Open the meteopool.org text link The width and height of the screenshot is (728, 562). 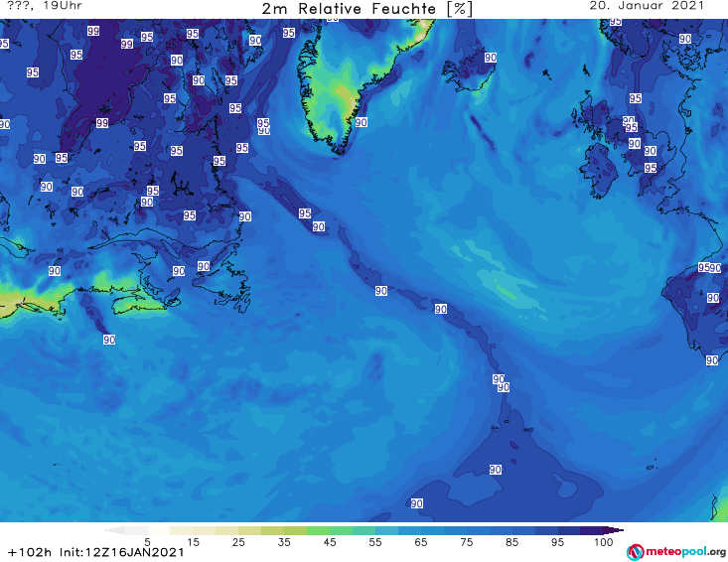[685, 552]
